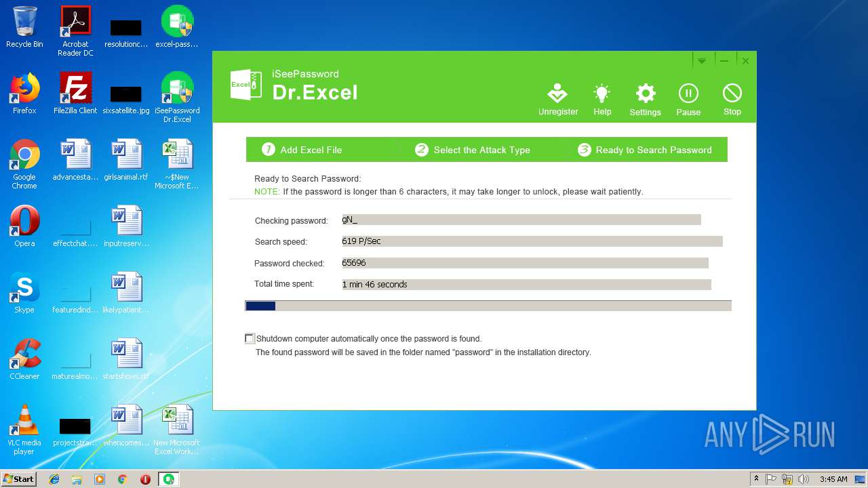The image size is (868, 488).
Task: Select the Ready to Search Password step
Action: 644,150
